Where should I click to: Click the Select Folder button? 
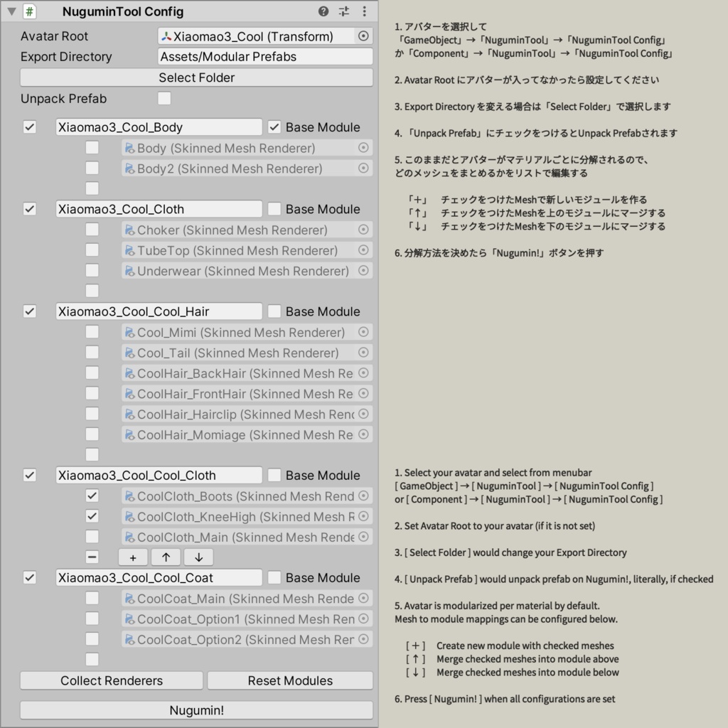point(196,77)
